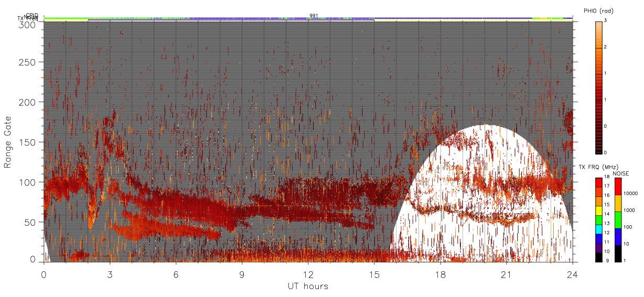Image resolution: width=644 pixels, height=297 pixels.
Task: Click the 50 tick on Range Gate axis
Action: pyautogui.click(x=30, y=222)
